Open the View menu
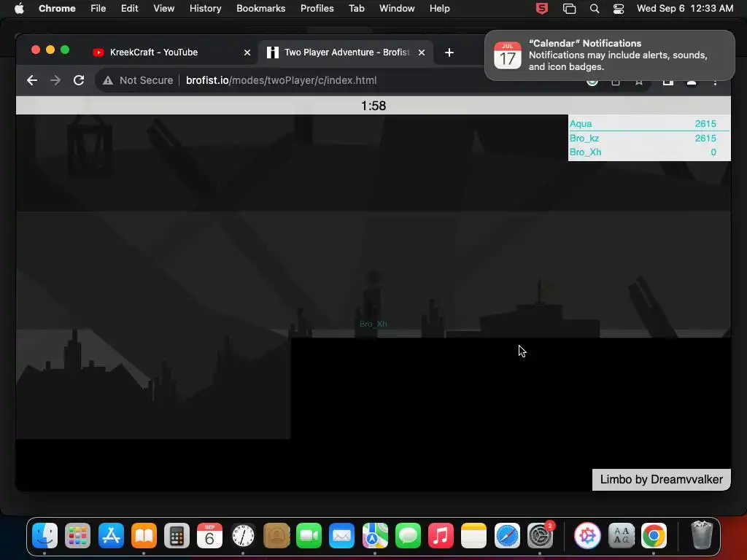 [x=163, y=8]
